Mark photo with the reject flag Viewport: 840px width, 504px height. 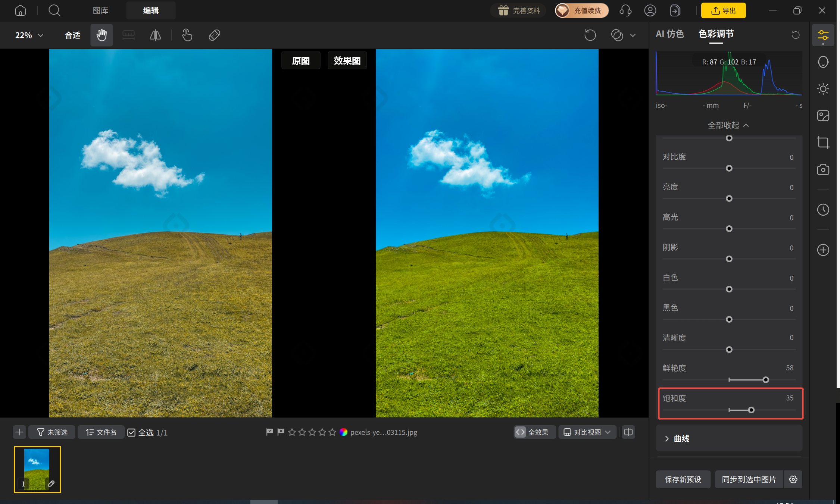[281, 432]
